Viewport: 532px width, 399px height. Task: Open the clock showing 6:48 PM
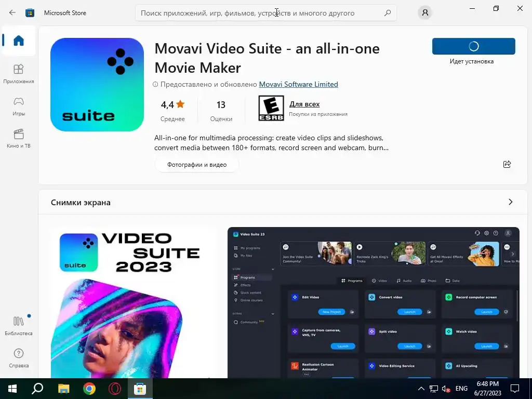487,389
